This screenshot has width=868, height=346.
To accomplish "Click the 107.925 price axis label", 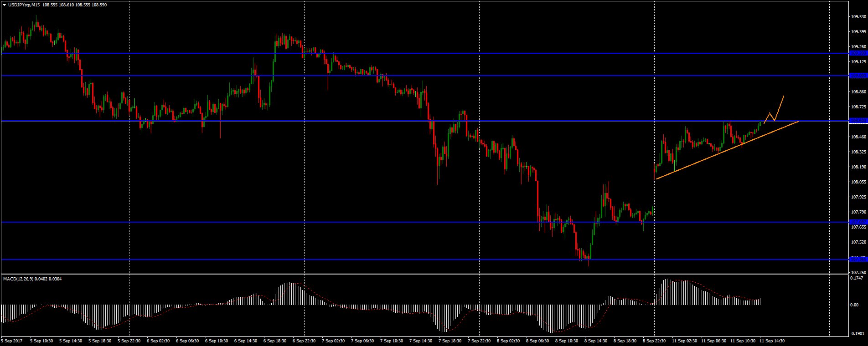I will 858,197.
